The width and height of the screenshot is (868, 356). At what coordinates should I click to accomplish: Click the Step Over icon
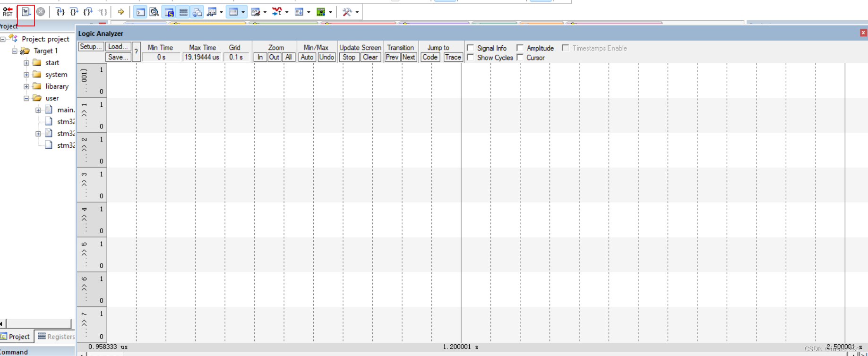point(74,12)
